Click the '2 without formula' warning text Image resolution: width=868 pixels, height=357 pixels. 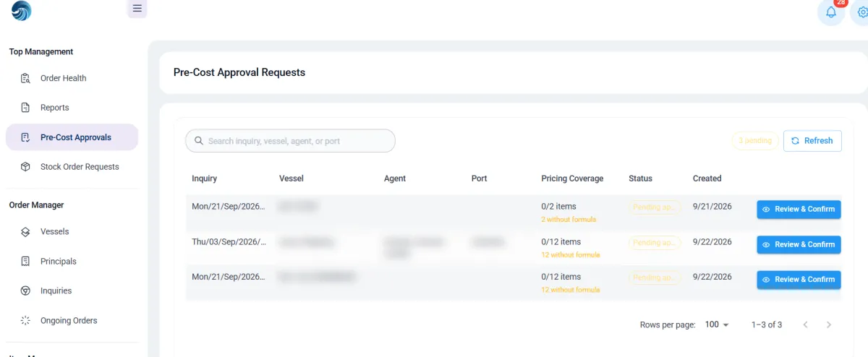[x=569, y=219]
